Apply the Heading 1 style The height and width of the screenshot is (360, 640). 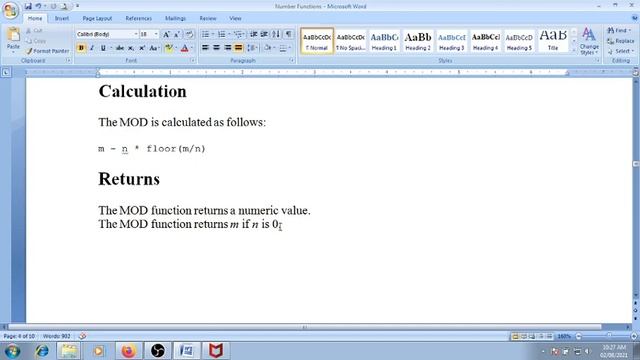point(384,41)
